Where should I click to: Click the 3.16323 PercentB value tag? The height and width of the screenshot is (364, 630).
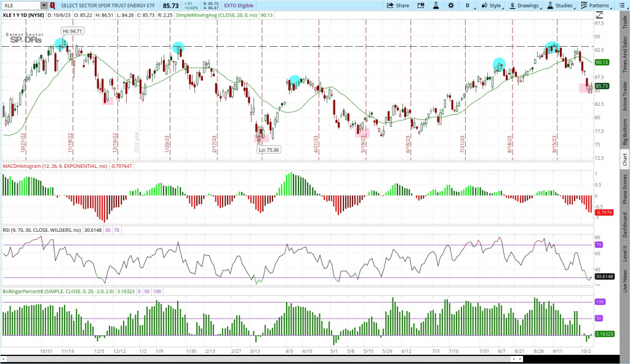pos(604,334)
